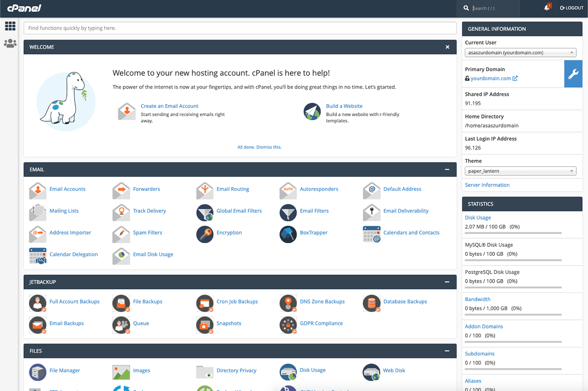Screen dimensions: 588x391
Task: Click the Server Information link
Action: (487, 185)
